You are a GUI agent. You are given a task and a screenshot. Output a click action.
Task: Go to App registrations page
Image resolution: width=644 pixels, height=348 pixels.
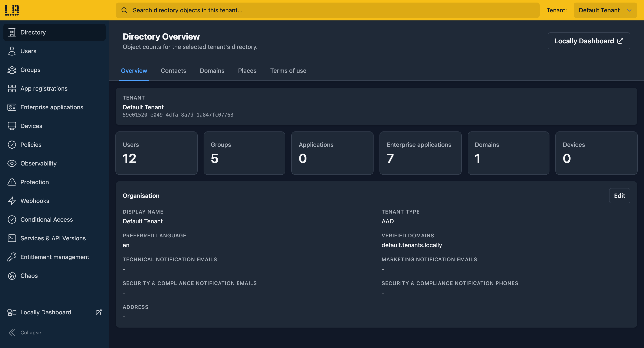point(55,89)
